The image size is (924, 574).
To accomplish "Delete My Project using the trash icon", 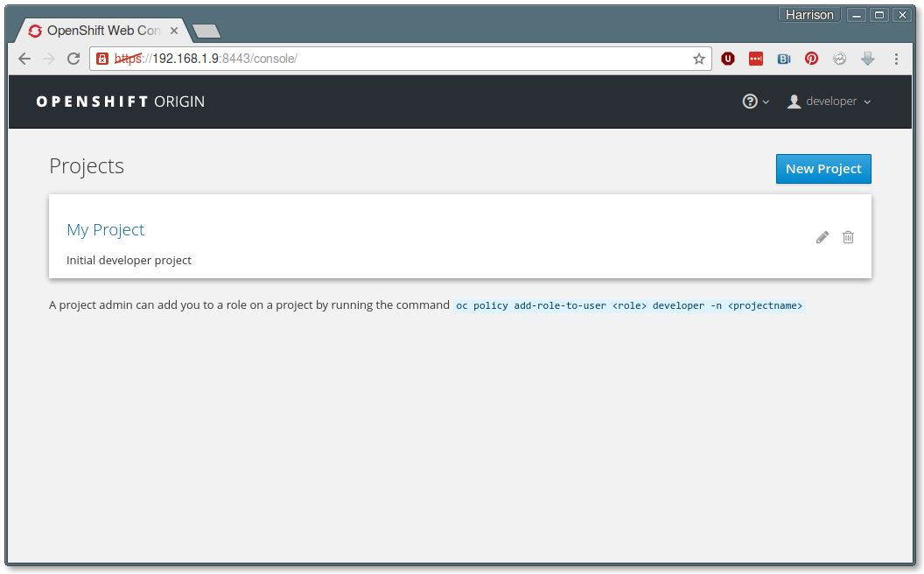I will click(x=848, y=237).
